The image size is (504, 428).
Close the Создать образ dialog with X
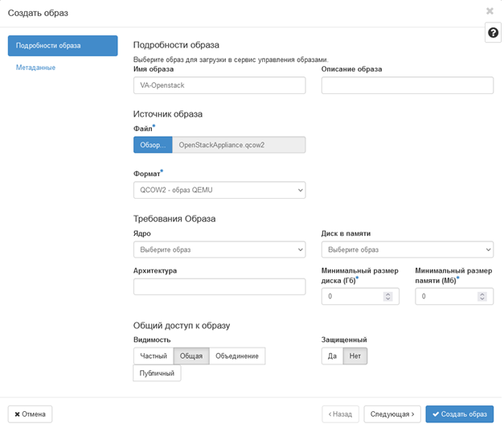click(x=490, y=11)
